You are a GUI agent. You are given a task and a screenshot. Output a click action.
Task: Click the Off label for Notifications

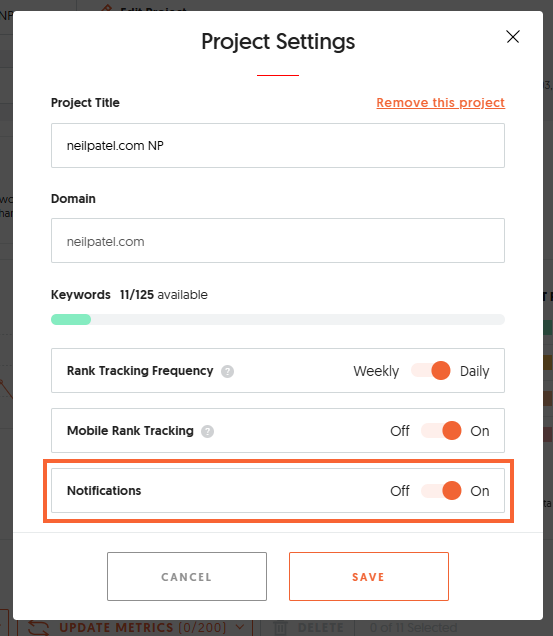(400, 491)
